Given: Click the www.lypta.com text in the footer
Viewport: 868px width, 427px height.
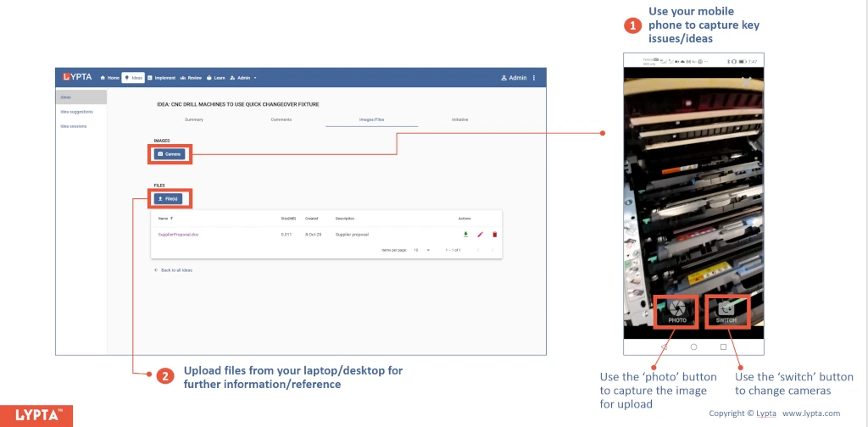Looking at the screenshot, I should point(811,413).
